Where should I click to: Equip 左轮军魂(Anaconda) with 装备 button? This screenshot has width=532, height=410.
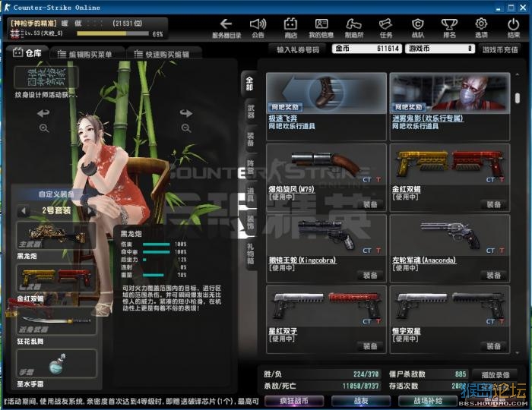tap(493, 275)
